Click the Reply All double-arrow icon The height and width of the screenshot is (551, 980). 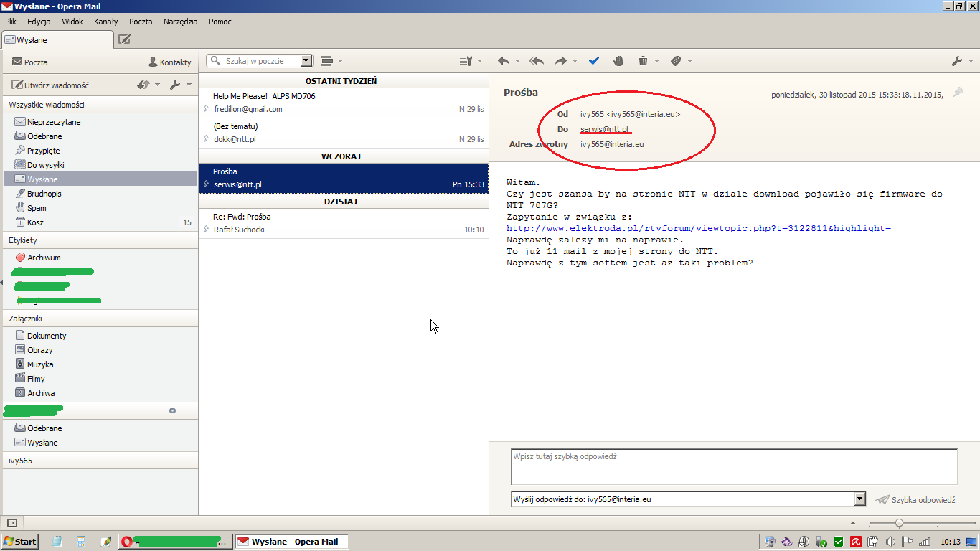pos(536,61)
